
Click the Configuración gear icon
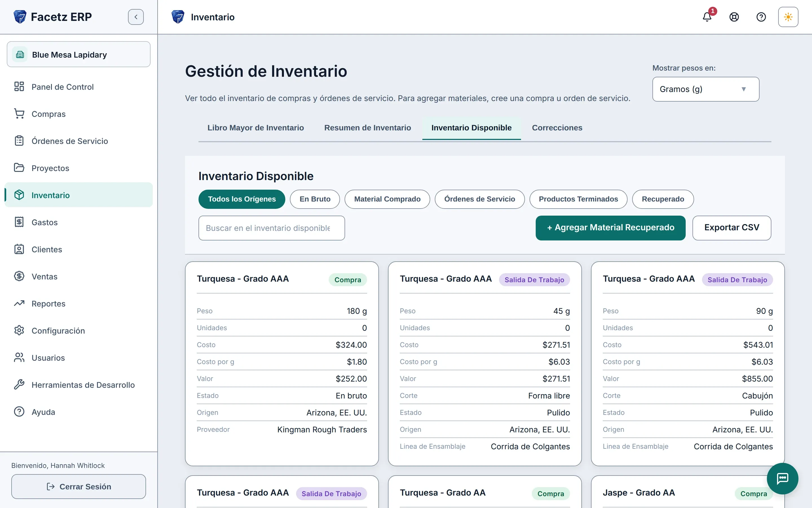click(x=19, y=330)
